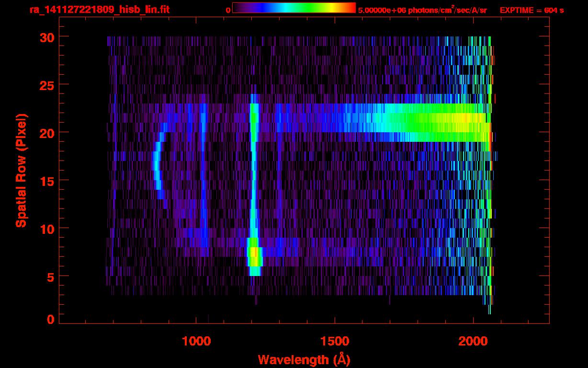
Task: Click the y-axis tick label 5
Action: click(50, 276)
